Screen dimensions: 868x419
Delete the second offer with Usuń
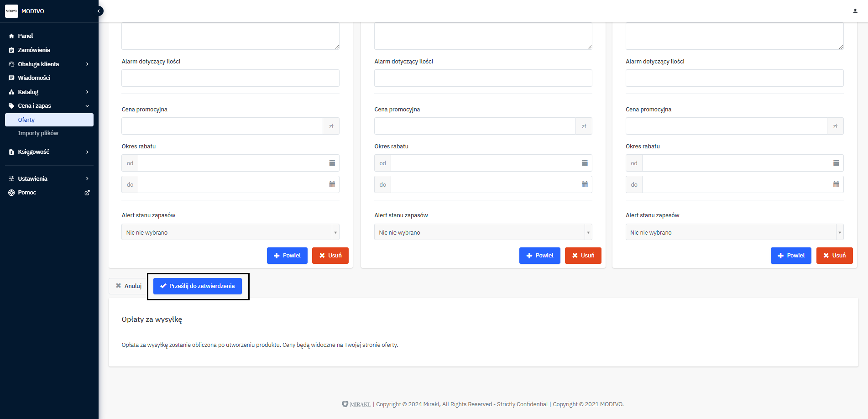click(583, 256)
